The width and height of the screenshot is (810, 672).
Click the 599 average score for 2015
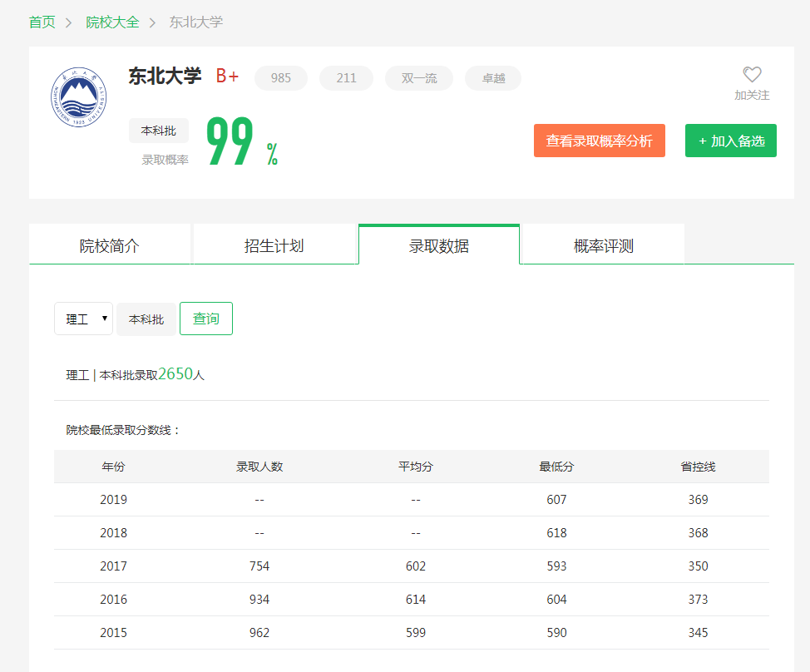415,632
